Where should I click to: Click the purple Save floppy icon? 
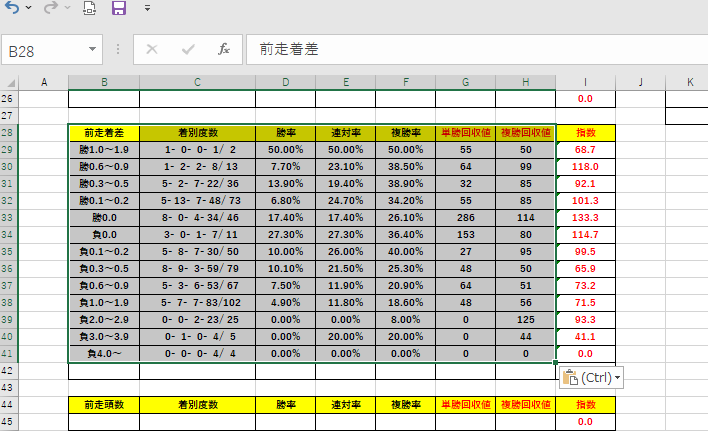point(119,8)
